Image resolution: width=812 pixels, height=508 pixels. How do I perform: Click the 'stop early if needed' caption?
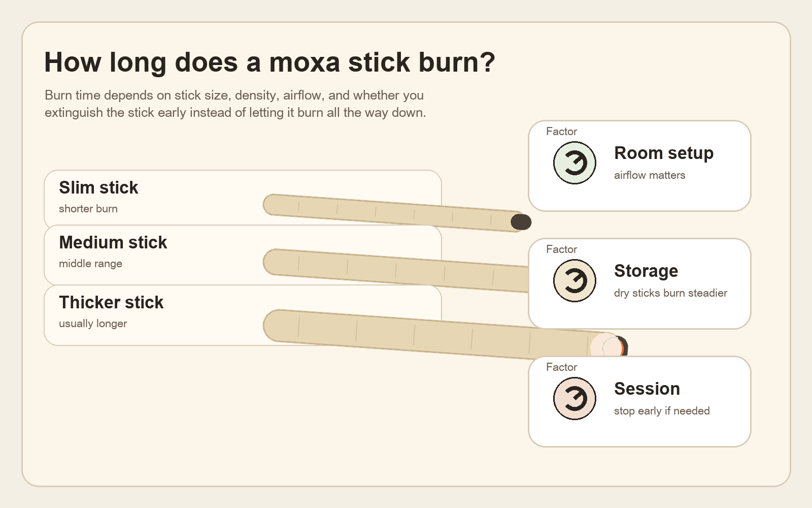(662, 411)
